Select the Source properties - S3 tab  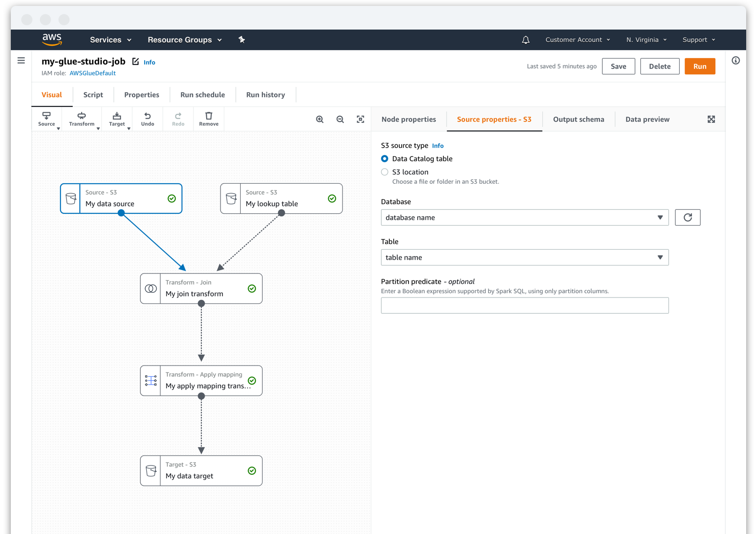494,119
